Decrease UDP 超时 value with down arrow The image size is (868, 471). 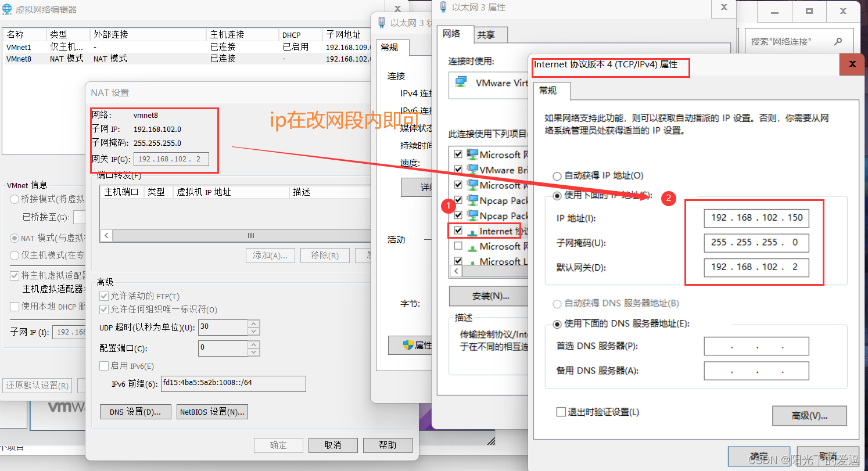(x=253, y=331)
